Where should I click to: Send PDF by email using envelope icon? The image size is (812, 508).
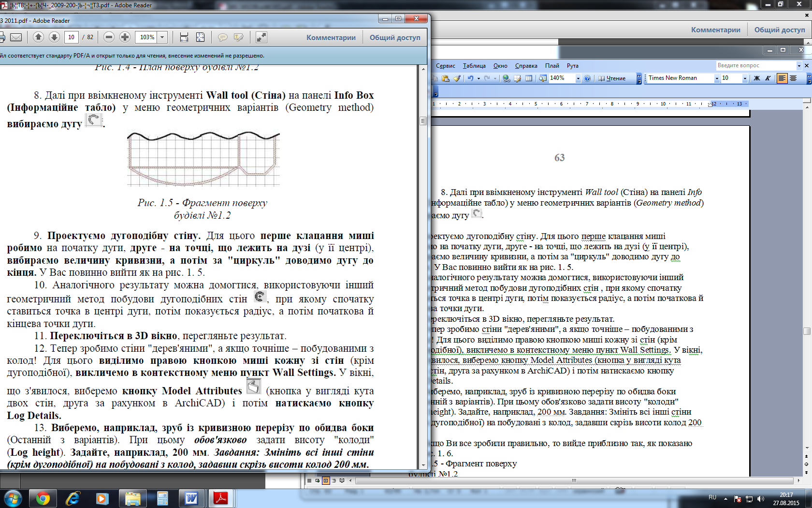[x=16, y=37]
